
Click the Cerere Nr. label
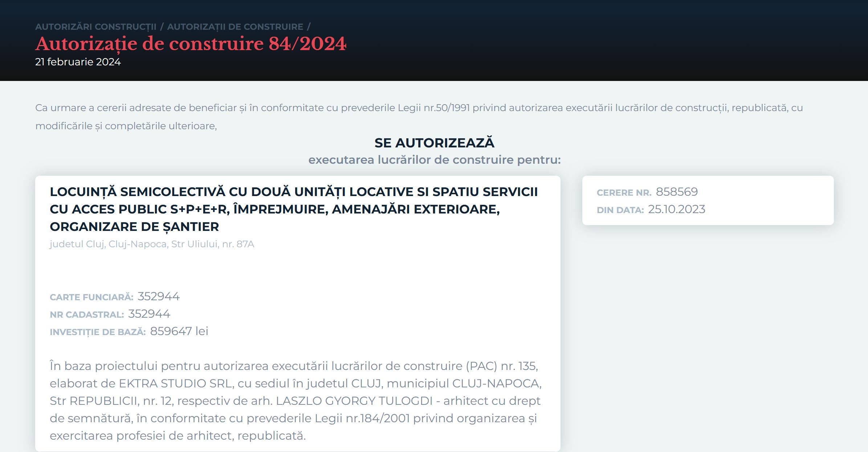[x=624, y=193]
